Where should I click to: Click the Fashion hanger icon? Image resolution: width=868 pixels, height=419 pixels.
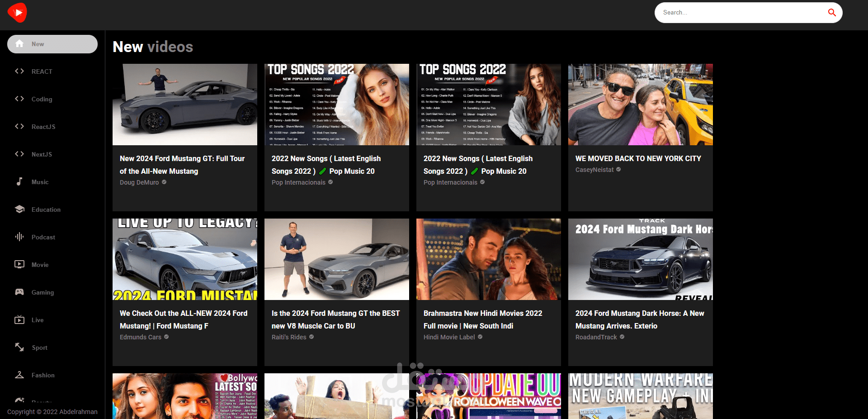(x=19, y=375)
